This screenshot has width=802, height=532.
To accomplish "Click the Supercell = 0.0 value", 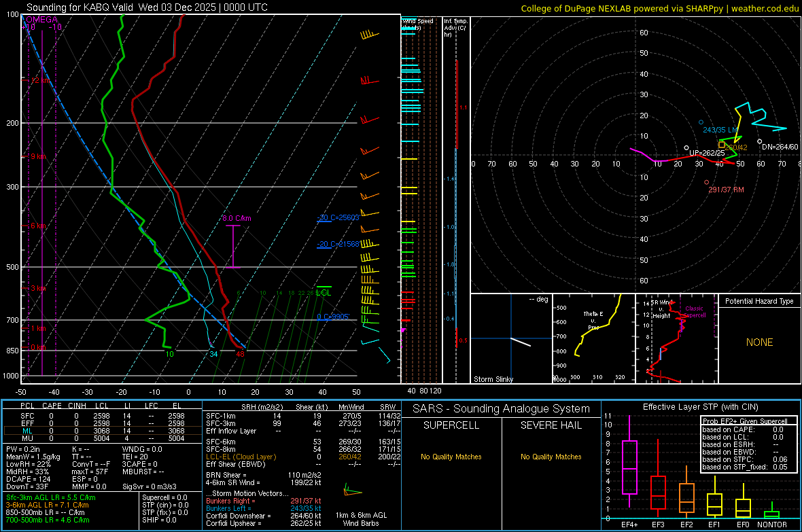I will coord(164,497).
